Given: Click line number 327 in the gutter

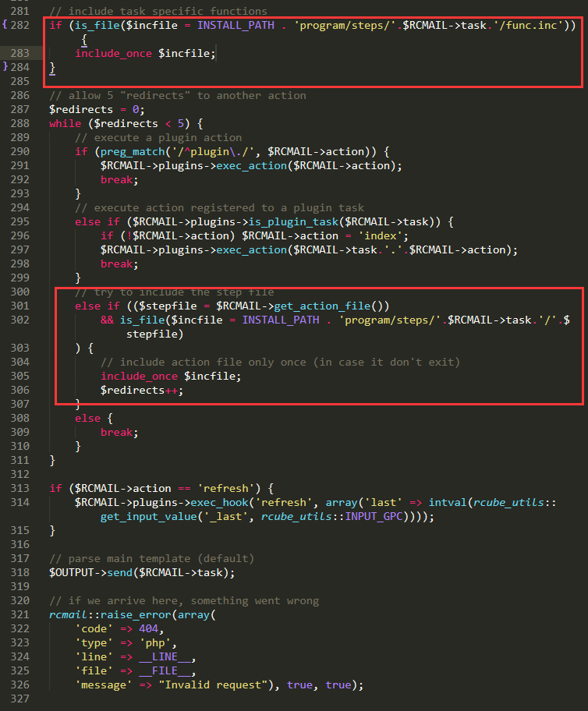Looking at the screenshot, I should [x=20, y=699].
